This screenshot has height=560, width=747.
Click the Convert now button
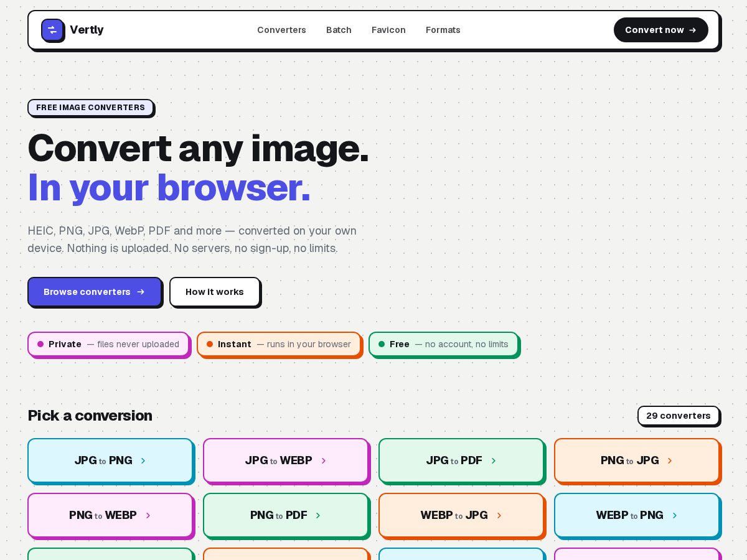[661, 30]
